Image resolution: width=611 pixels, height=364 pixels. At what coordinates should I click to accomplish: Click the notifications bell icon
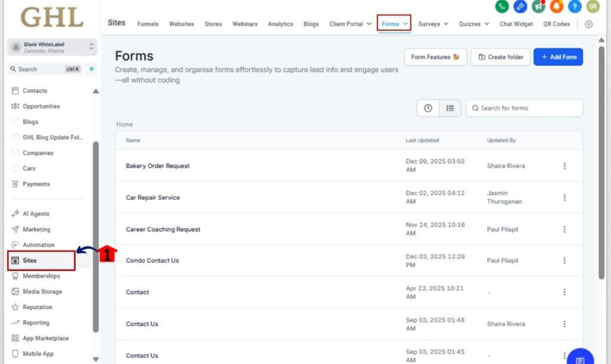click(555, 7)
